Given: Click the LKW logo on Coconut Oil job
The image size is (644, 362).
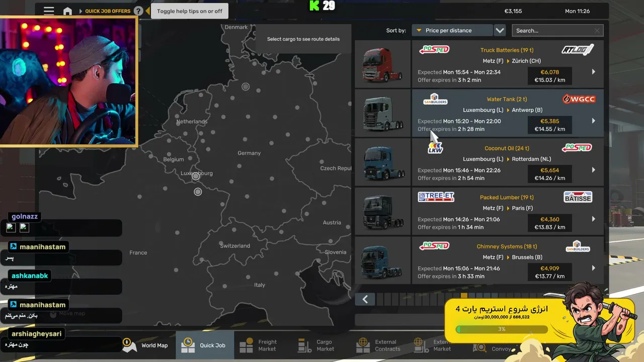Looking at the screenshot, I should (x=435, y=148).
